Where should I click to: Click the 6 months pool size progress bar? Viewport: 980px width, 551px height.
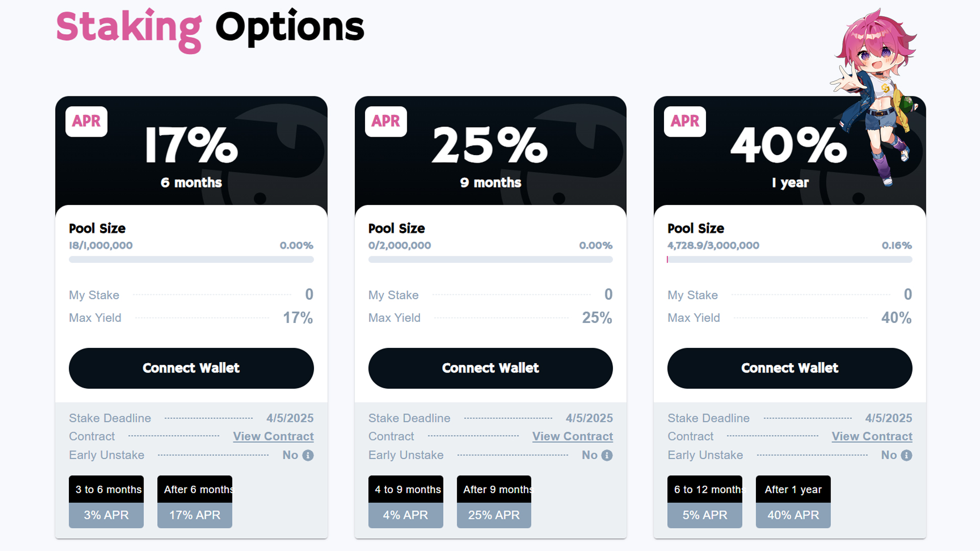click(x=191, y=260)
